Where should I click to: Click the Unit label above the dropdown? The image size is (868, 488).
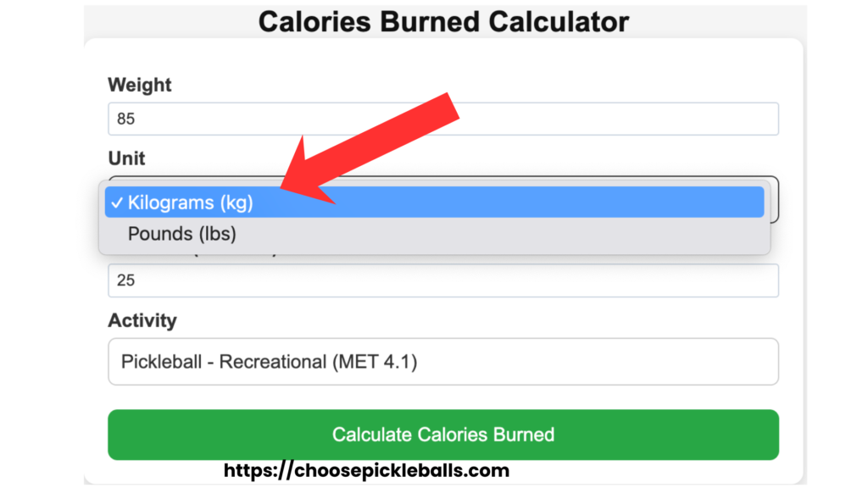pos(126,158)
